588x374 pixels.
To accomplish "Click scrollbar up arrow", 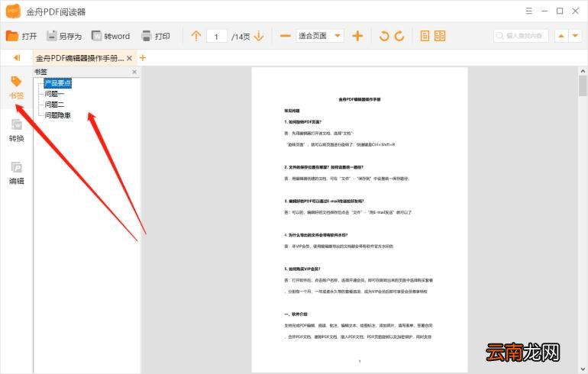I will 583,71.
